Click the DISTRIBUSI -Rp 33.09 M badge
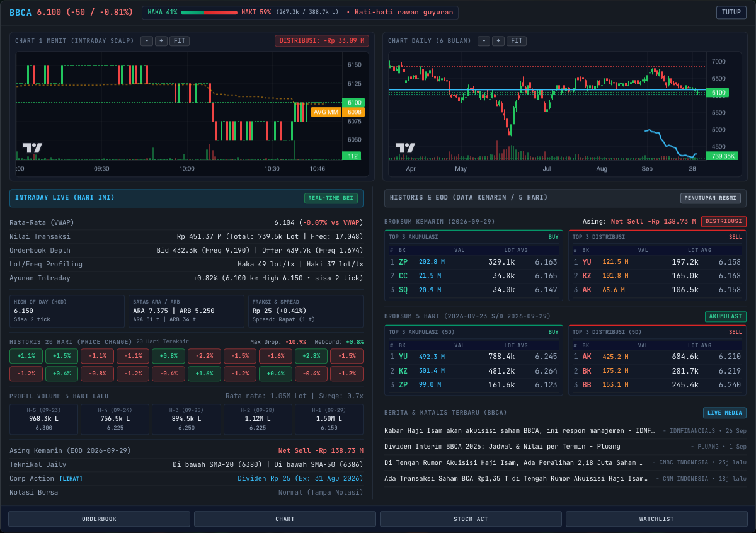Screen dimensions: 756x533 point(321,41)
